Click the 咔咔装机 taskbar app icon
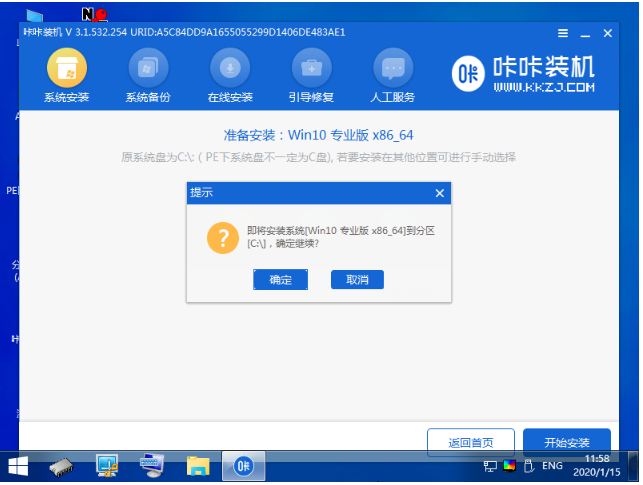643x485 pixels. 243,466
